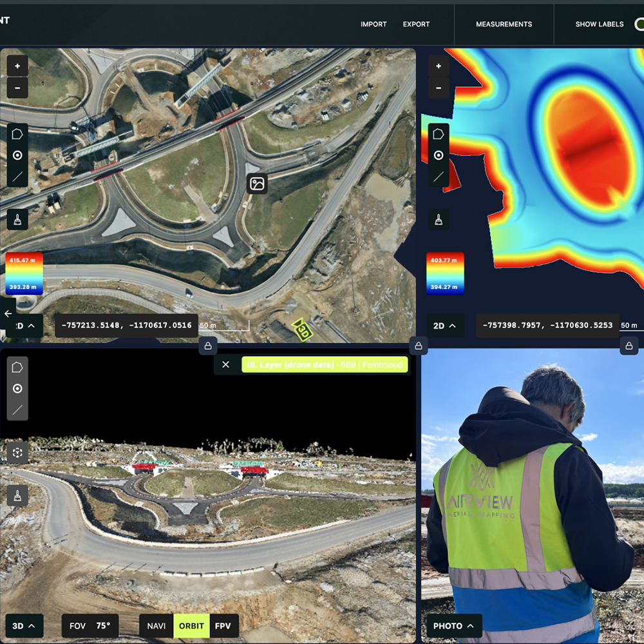
Task: Select polygon measurement tool in orthophoto view
Action: click(17, 135)
